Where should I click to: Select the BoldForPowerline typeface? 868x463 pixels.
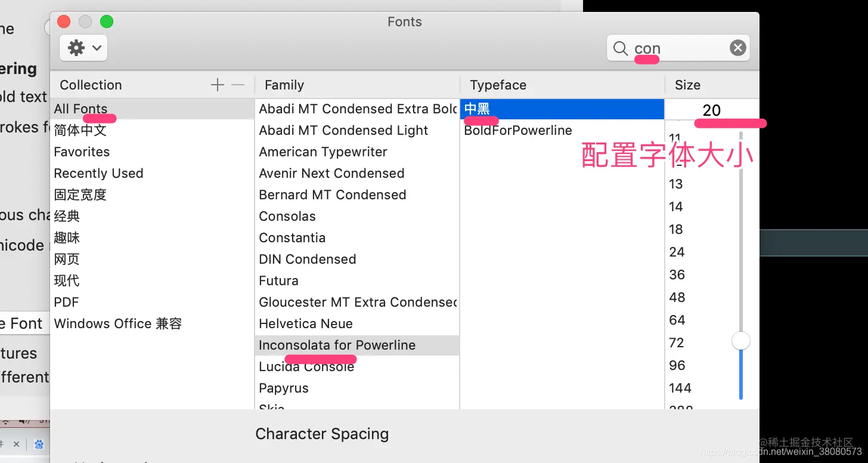(x=517, y=130)
